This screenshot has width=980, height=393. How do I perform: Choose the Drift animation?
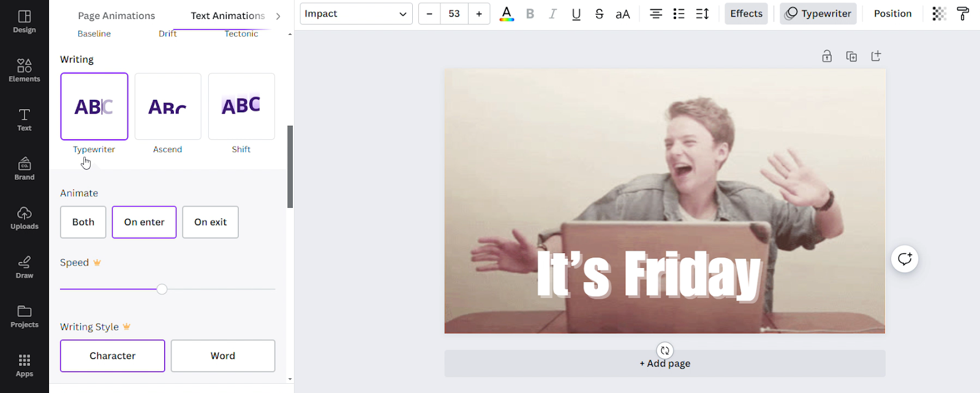point(168,34)
